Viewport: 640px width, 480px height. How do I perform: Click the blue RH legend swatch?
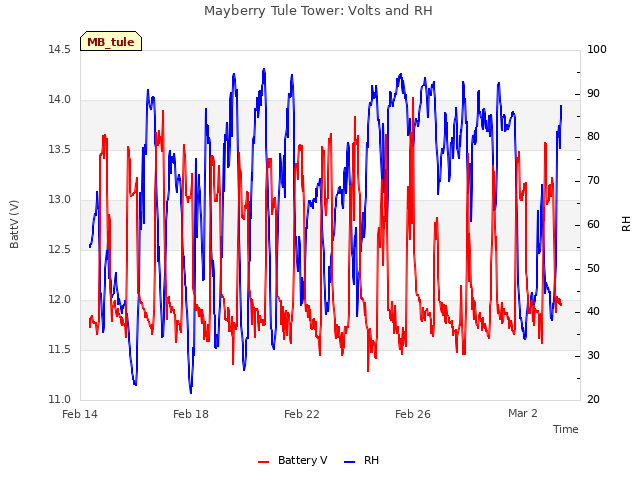[x=350, y=462]
